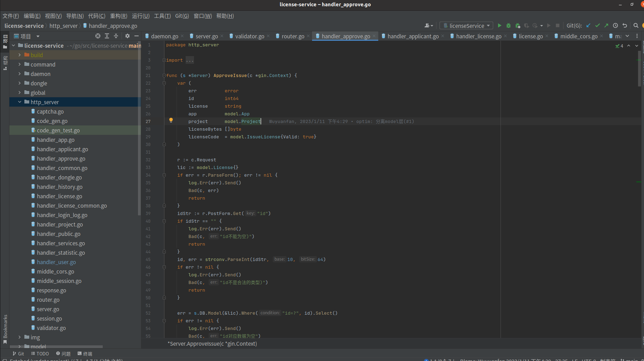Viewport: 644px width, 361px height.
Task: Open handler_user.go in project tree
Action: point(56,262)
